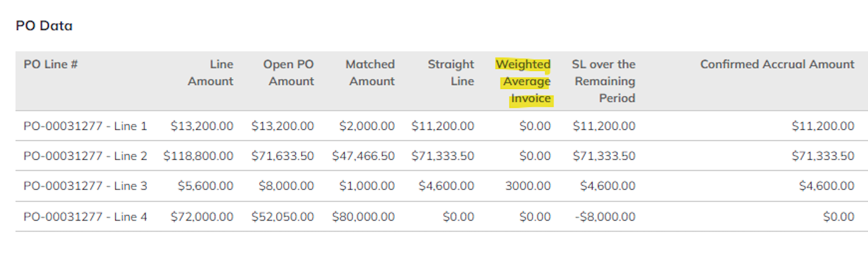This screenshot has height=271, width=868.
Task: Click the $118,800.00 line amount cell
Action: click(199, 156)
